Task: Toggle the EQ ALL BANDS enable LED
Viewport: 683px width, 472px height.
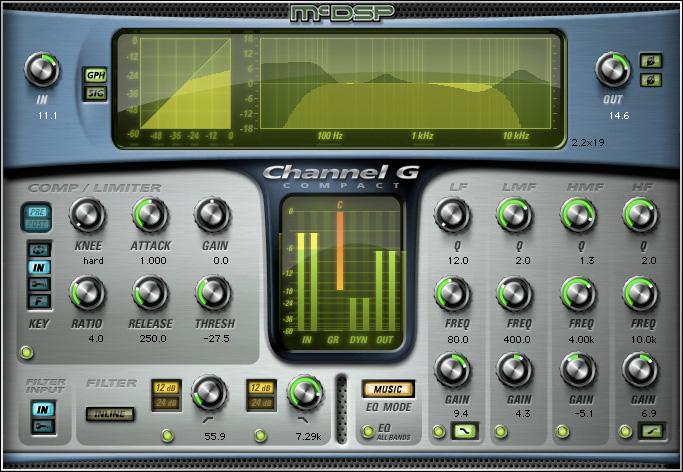Action: pyautogui.click(x=368, y=431)
